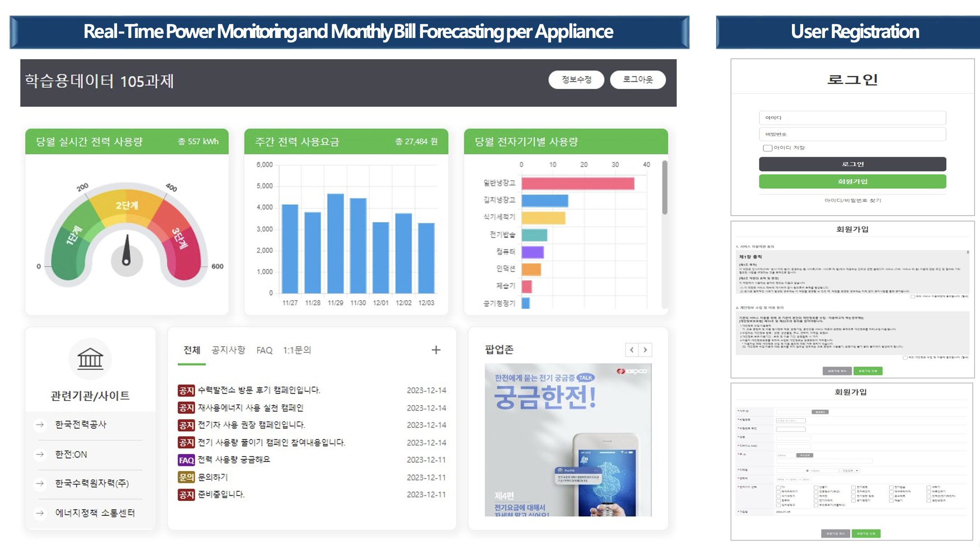The width and height of the screenshot is (980, 547).
Task: Click the 로그아웃 button
Action: coord(637,80)
